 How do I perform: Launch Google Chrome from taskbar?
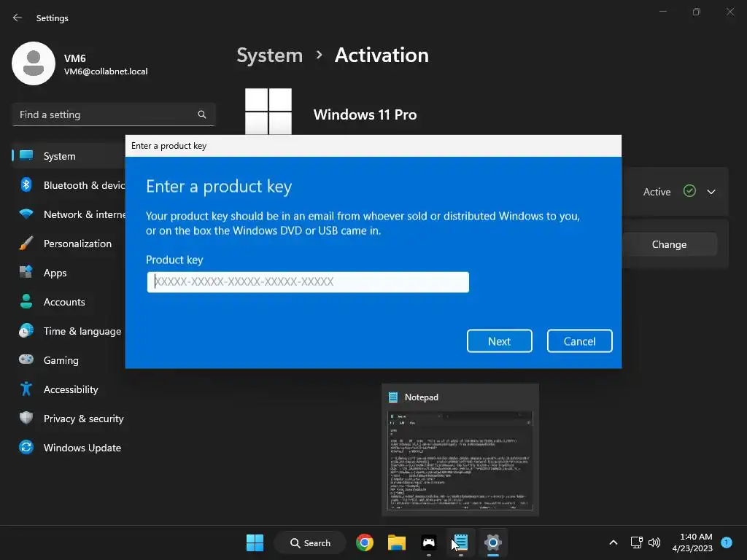click(x=365, y=542)
